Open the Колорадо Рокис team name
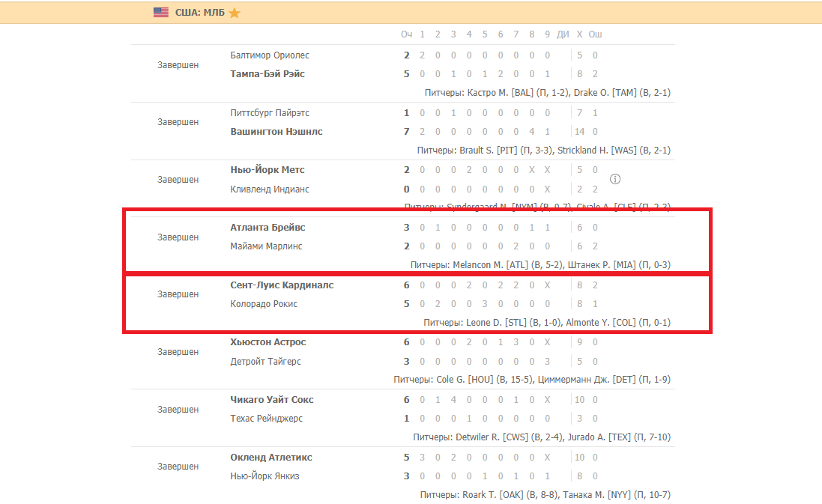The height and width of the screenshot is (504, 822). [x=264, y=304]
